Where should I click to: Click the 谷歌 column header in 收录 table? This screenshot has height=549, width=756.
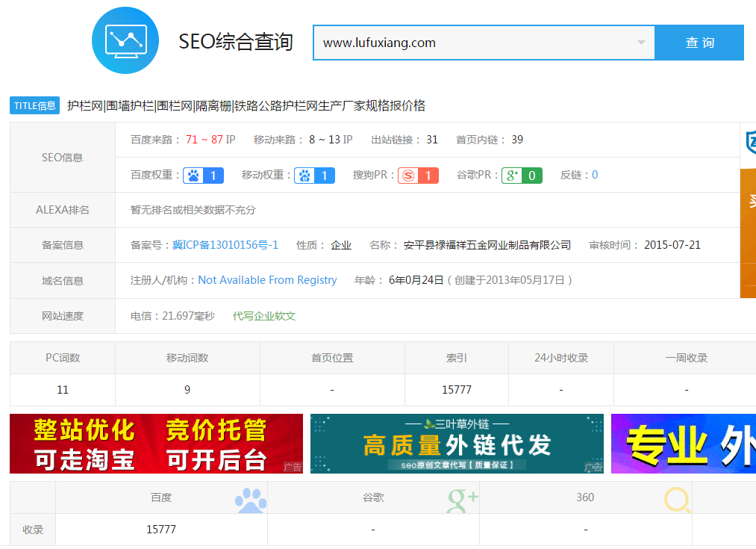[373, 497]
